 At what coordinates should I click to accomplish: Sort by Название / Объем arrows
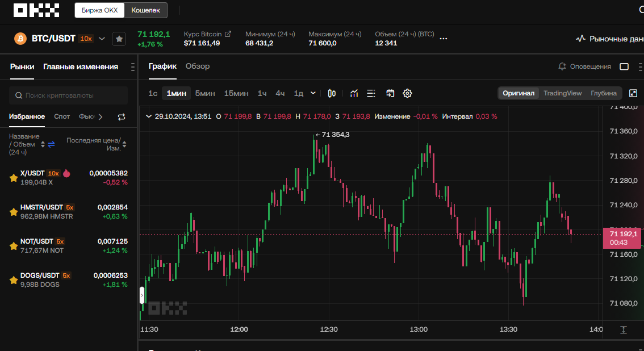pyautogui.click(x=43, y=144)
